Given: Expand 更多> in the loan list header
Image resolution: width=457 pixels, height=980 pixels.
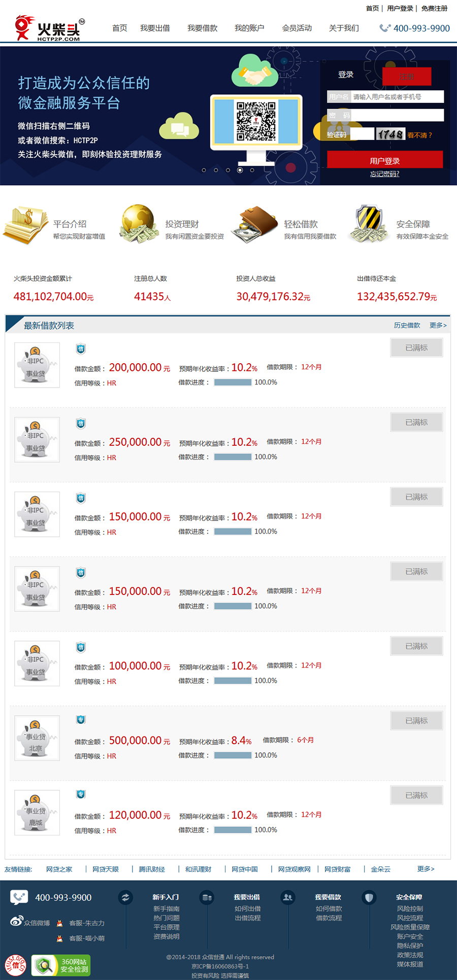Looking at the screenshot, I should pos(438,325).
